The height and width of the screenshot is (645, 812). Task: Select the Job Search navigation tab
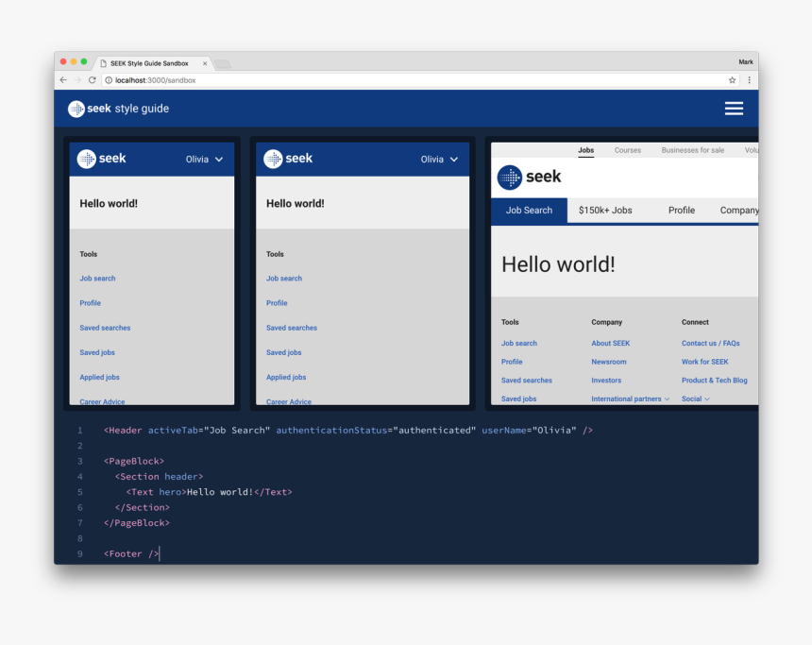529,211
